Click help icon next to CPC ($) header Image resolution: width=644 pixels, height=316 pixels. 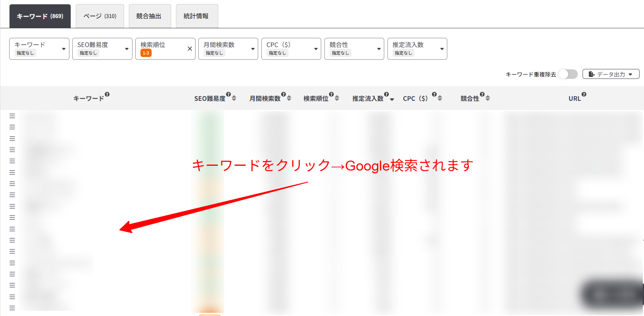pos(434,94)
